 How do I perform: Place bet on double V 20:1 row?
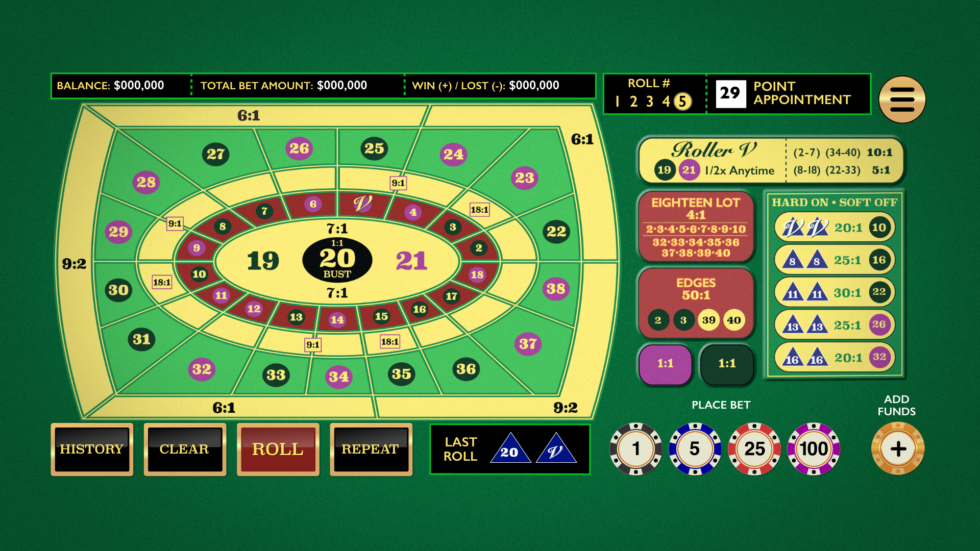tap(835, 228)
